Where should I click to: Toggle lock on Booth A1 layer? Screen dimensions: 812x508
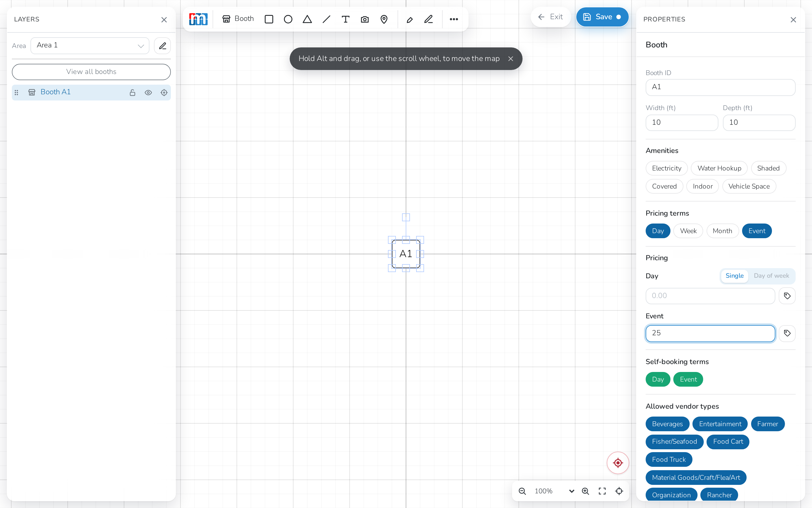pyautogui.click(x=133, y=92)
